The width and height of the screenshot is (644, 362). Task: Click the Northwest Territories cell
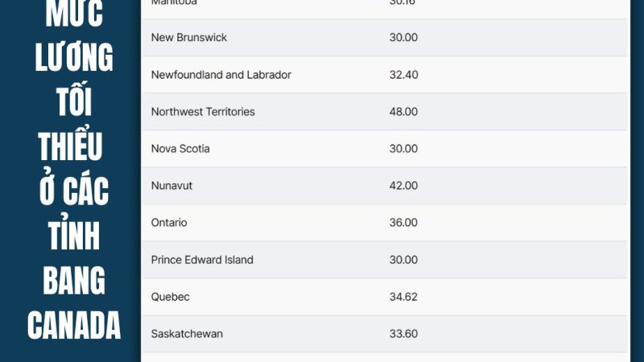[x=203, y=112]
